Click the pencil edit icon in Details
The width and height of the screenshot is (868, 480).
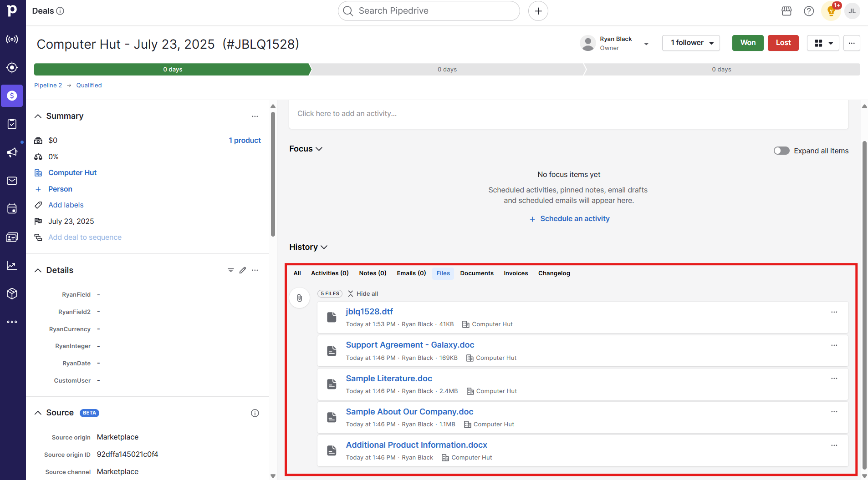pos(243,270)
